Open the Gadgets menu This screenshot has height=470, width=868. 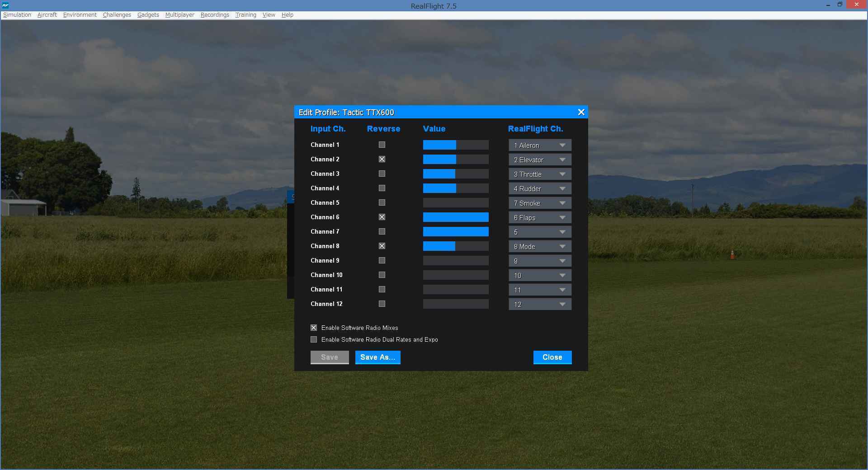148,15
